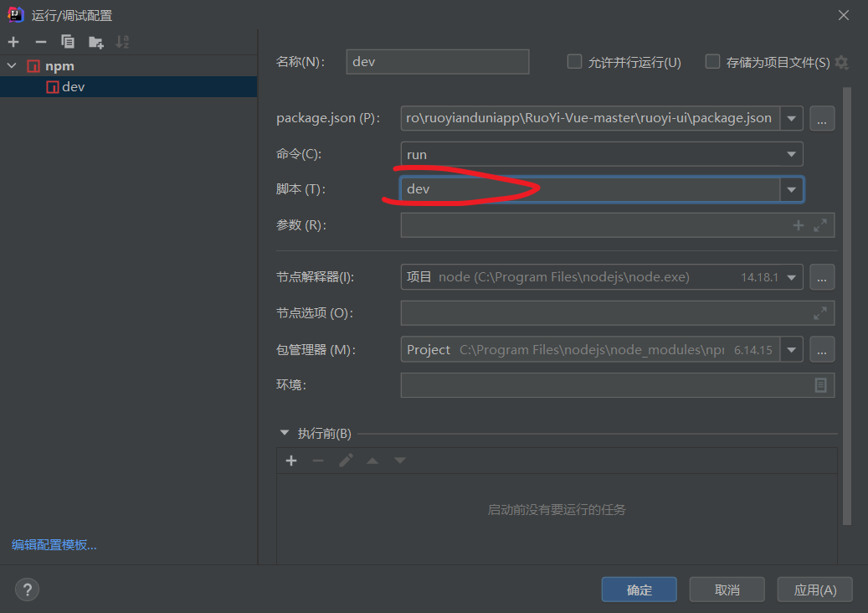
Task: Open node interpreter dropdown
Action: 792,277
